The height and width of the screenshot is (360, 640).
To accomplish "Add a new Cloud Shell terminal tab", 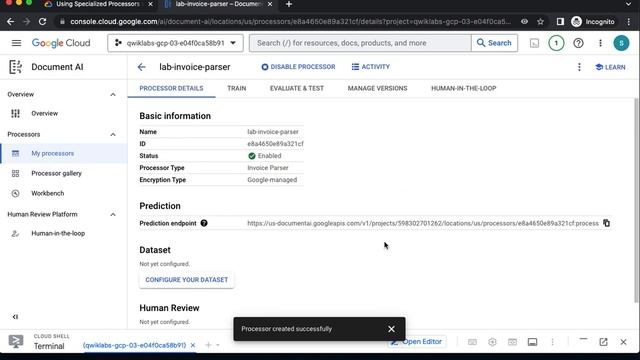I will tap(208, 345).
